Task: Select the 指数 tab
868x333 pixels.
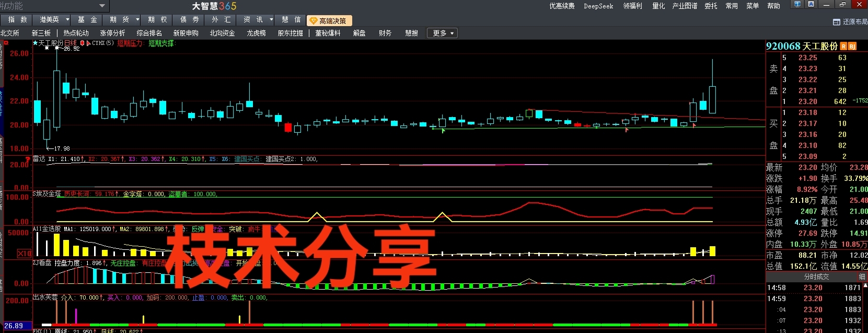Action: pyautogui.click(x=17, y=20)
